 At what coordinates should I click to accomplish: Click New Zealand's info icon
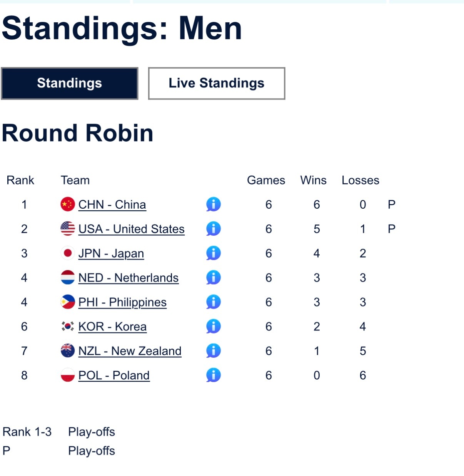214,351
